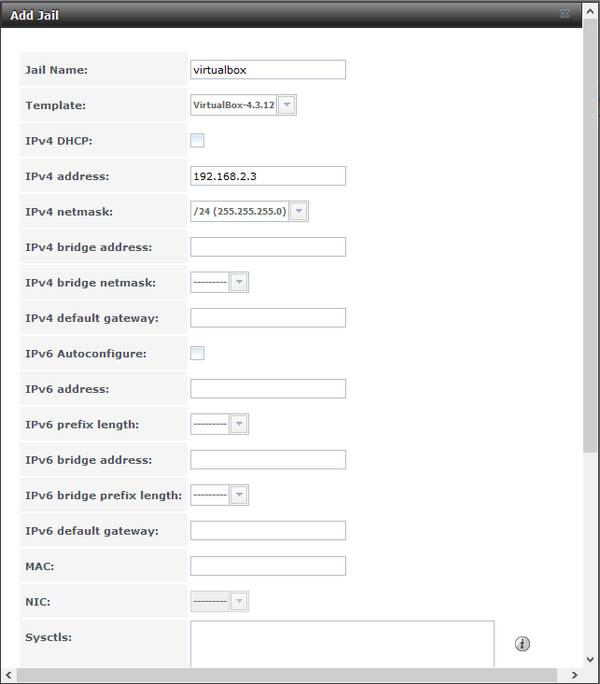Viewport: 600px width, 684px height.
Task: Click the MAC address input field
Action: tap(268, 566)
